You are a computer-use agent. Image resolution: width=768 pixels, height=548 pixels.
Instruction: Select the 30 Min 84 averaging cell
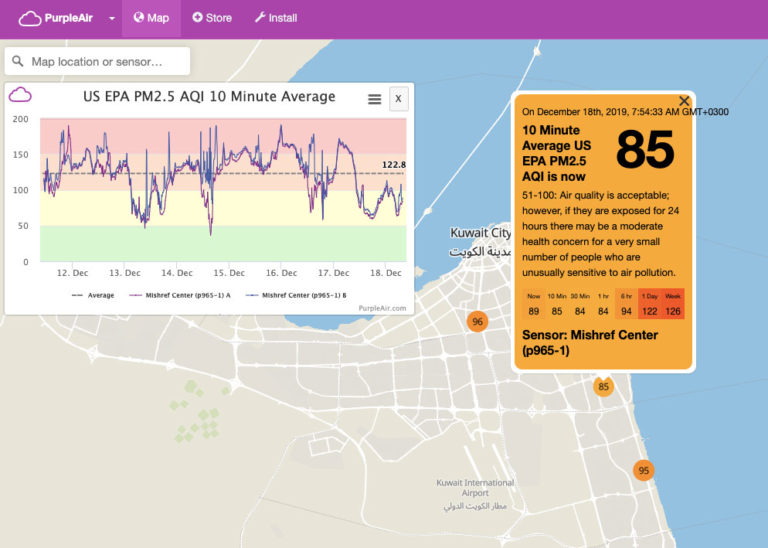point(580,304)
